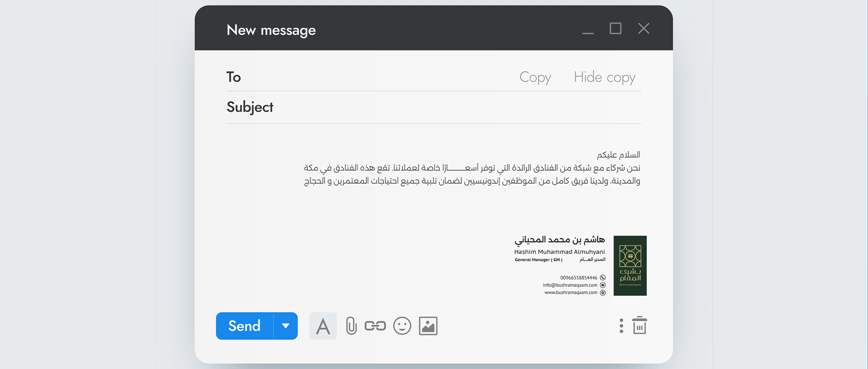Image resolution: width=868 pixels, height=369 pixels.
Task: Click the Copy link
Action: tap(535, 77)
